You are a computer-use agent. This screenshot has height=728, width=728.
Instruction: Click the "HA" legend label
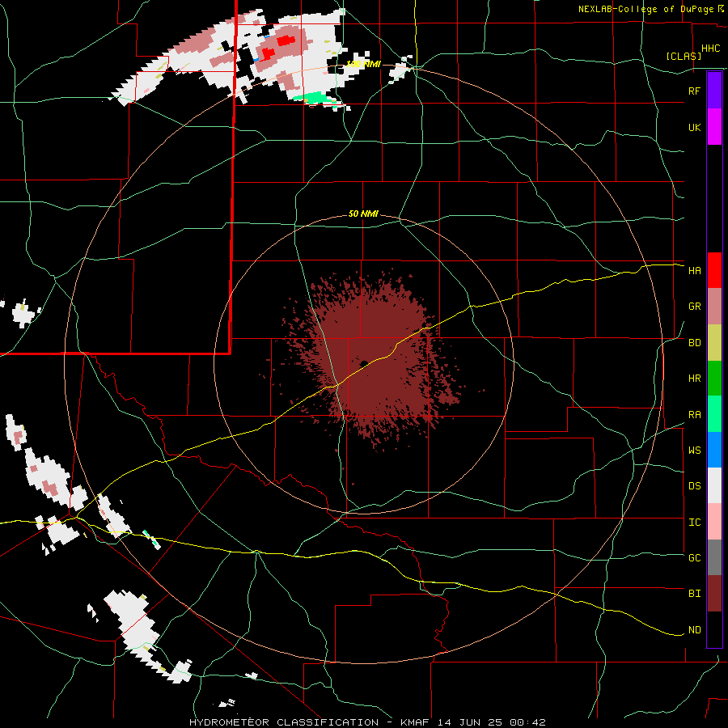[694, 270]
